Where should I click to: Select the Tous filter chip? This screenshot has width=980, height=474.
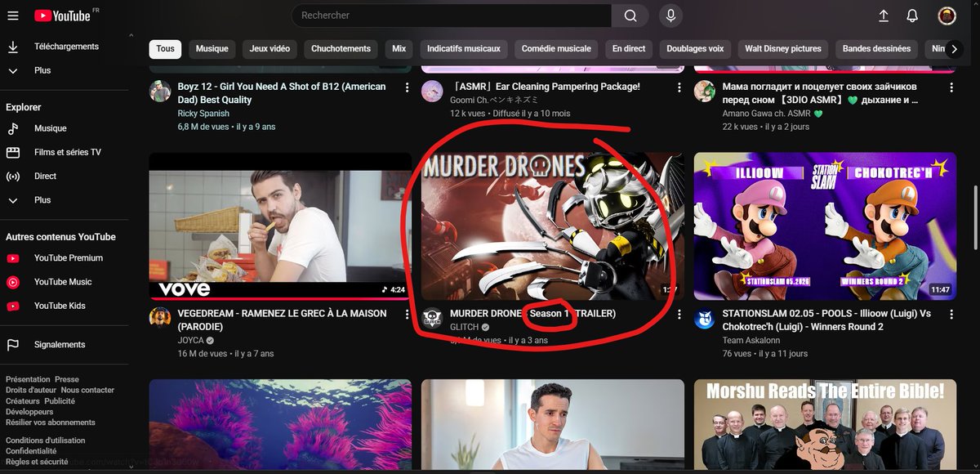165,49
